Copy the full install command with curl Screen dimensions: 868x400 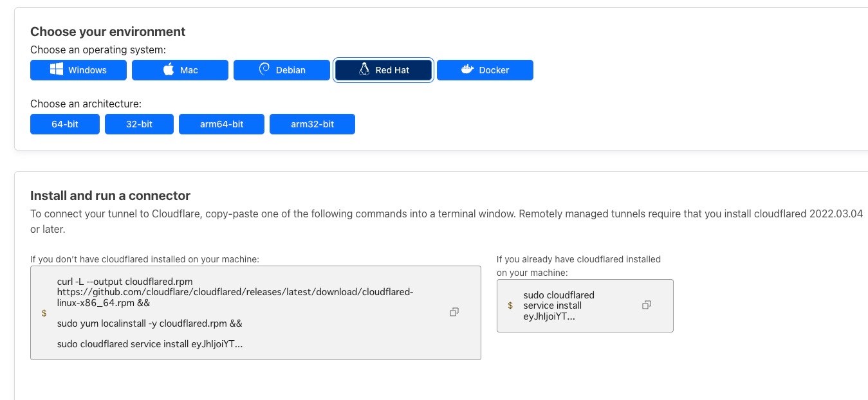click(454, 312)
